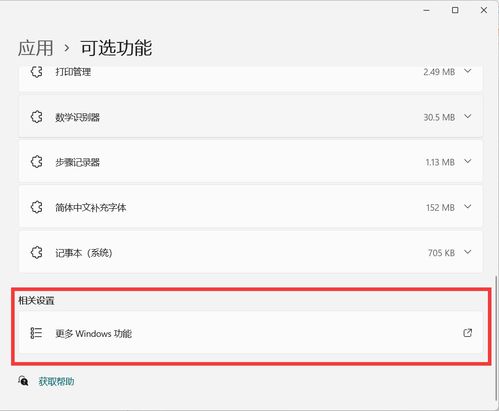Click the 记事本 (系统) feature icon

(x=37, y=253)
